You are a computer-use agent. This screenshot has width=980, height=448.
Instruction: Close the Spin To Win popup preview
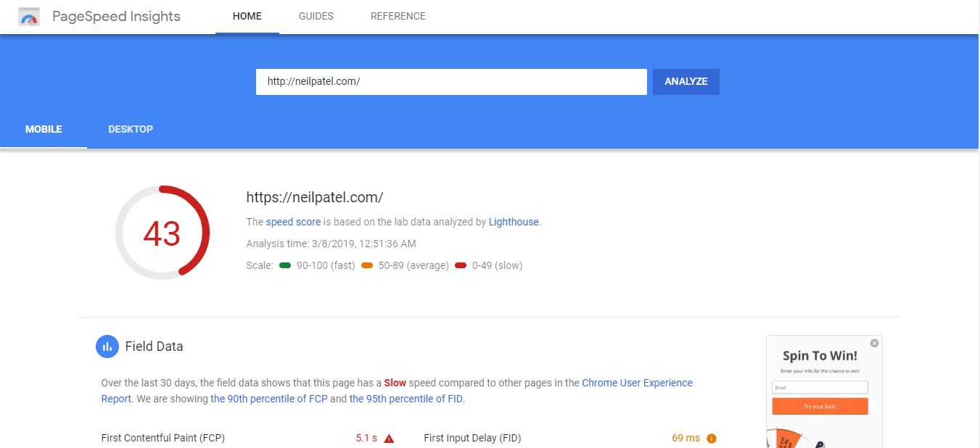tap(874, 343)
